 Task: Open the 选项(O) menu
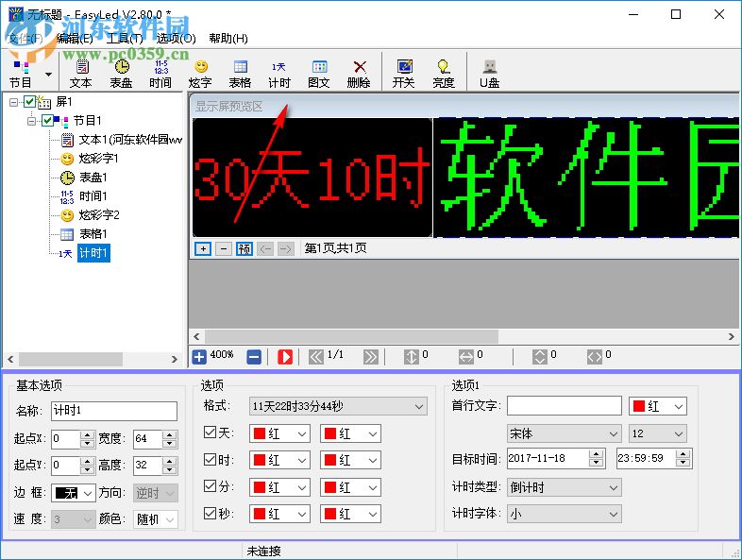point(176,39)
